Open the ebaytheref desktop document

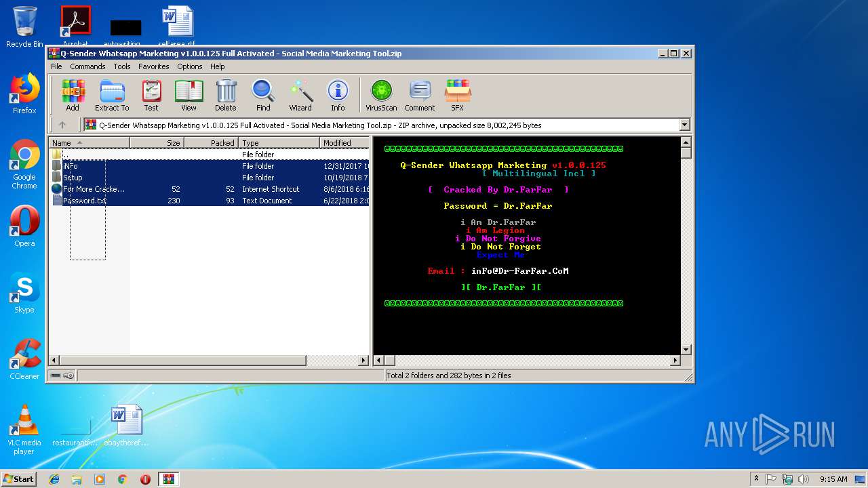point(126,426)
